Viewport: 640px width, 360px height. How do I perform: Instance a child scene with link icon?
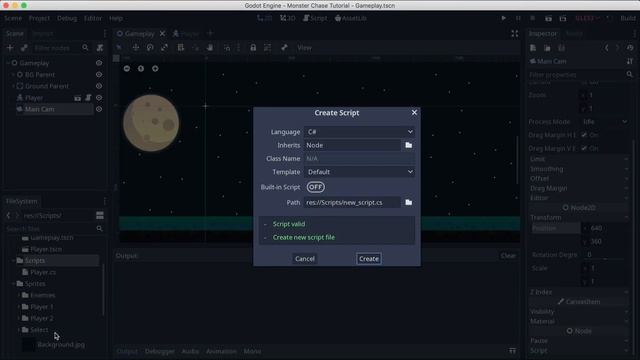24,48
